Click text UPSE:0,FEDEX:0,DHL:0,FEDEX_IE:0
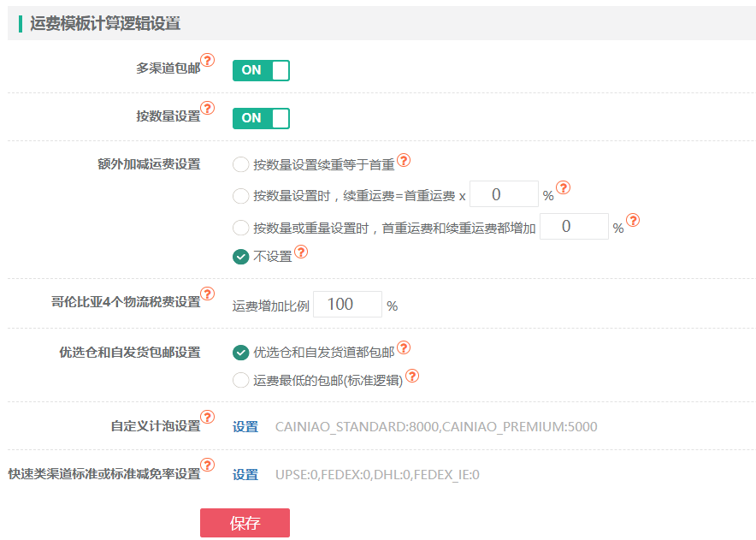 (377, 475)
